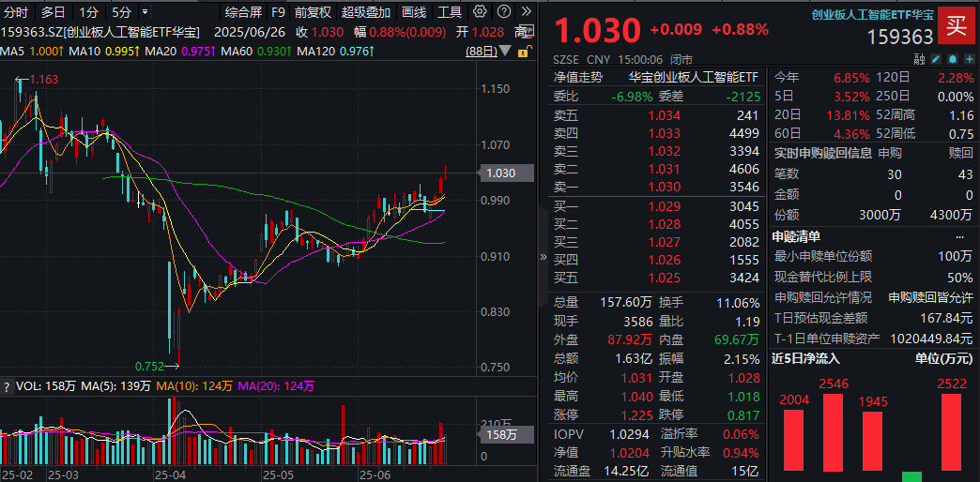Viewport: 980px width, 482px height.
Task: Open the 综合屏 composite screen
Action: tap(244, 12)
